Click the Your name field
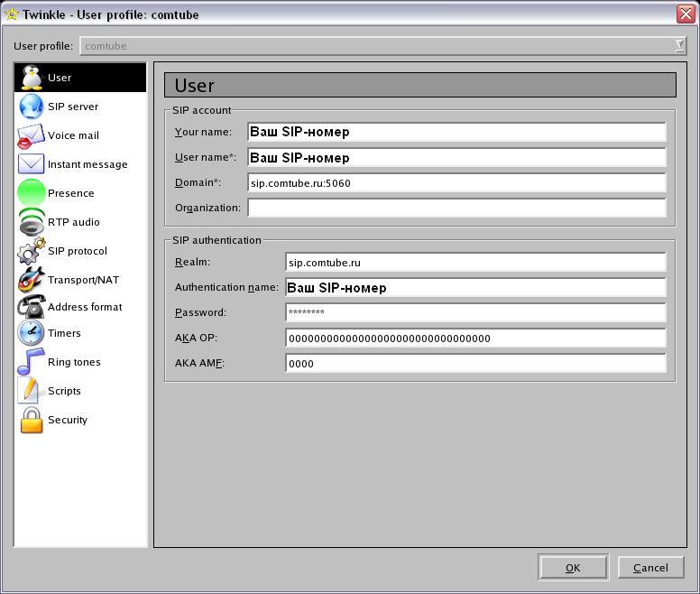Viewport: 700px width, 594px height. coord(456,132)
